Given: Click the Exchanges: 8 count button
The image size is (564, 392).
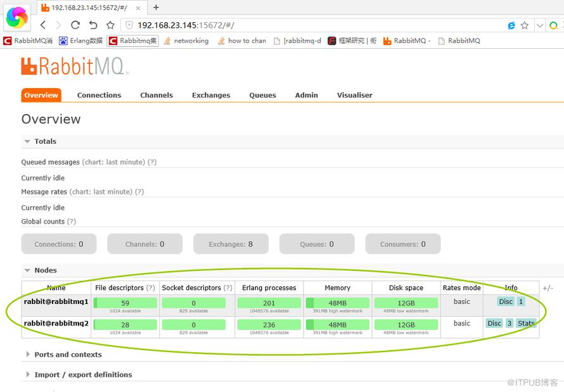Looking at the screenshot, I should point(231,244).
